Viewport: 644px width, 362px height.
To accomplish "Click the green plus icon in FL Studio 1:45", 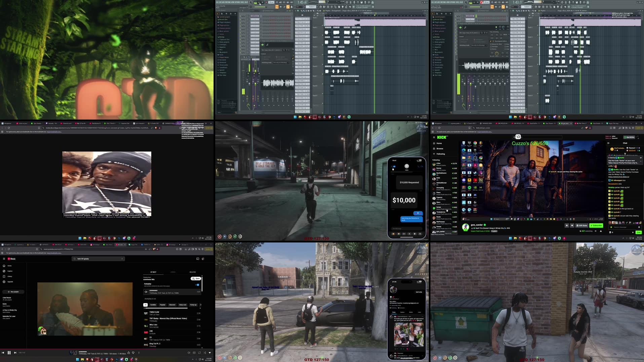I will pyautogui.click(x=263, y=44).
